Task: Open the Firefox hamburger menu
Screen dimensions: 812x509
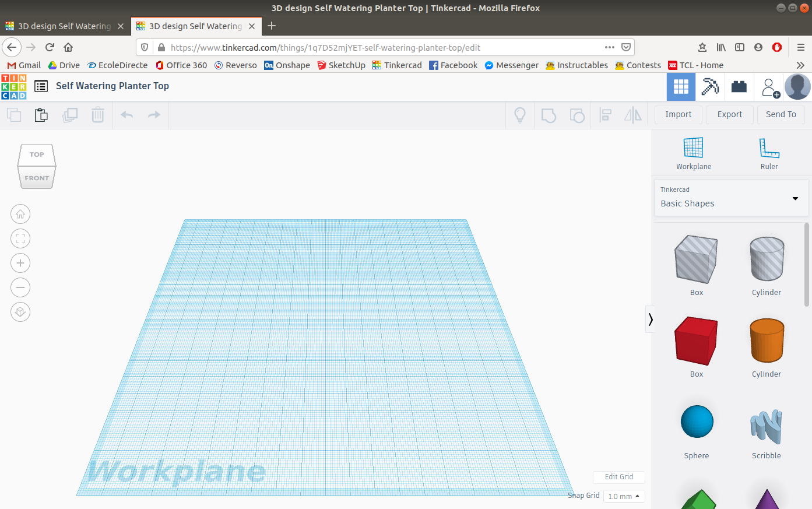Action: click(801, 47)
